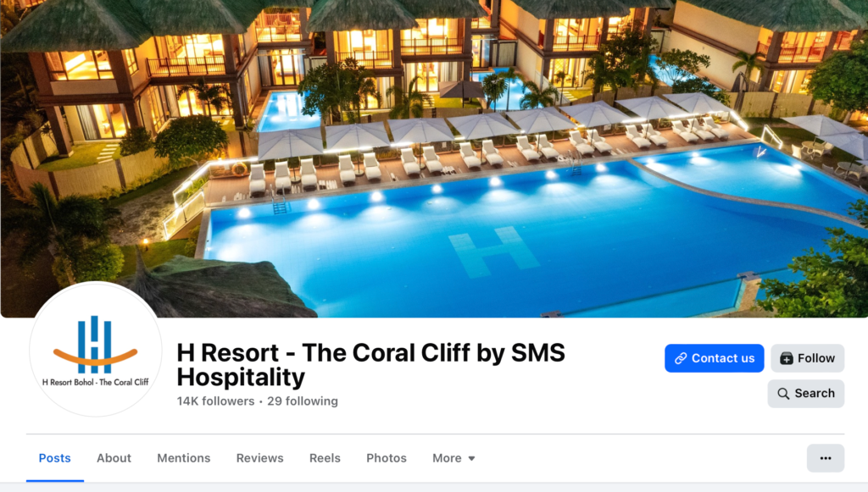This screenshot has height=492, width=868.
Task: Open the 29 following link
Action: pyautogui.click(x=303, y=401)
